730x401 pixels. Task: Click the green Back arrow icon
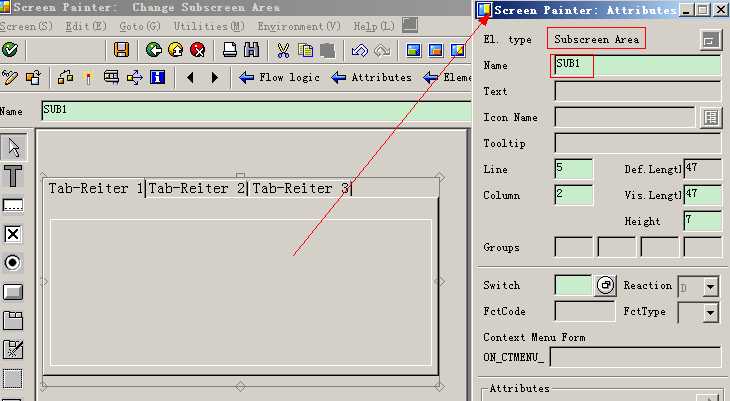coord(153,49)
